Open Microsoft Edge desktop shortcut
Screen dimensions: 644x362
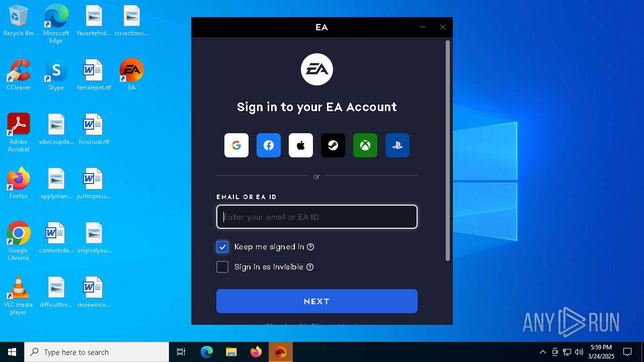click(x=56, y=24)
